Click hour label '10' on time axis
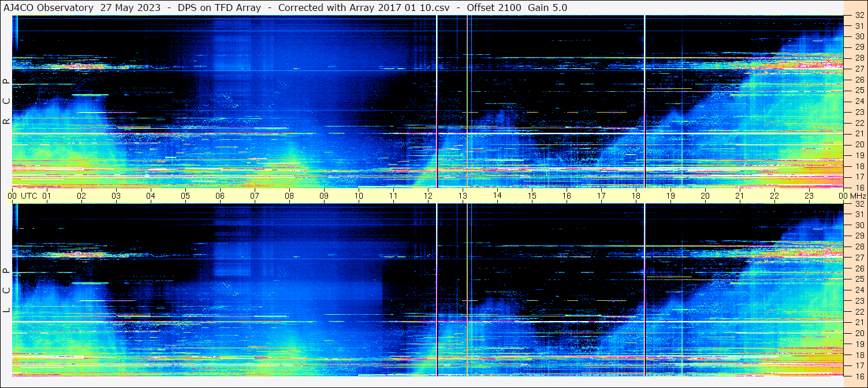The image size is (868, 388). (359, 196)
